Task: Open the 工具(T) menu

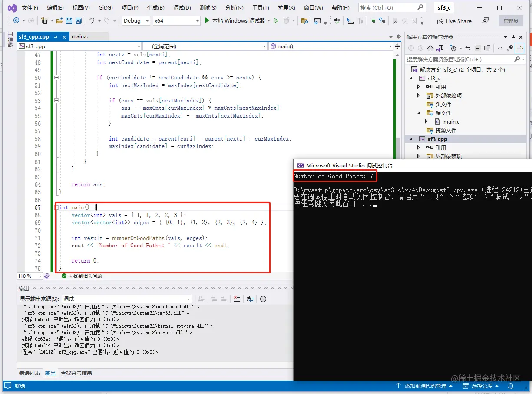Action: click(x=261, y=8)
